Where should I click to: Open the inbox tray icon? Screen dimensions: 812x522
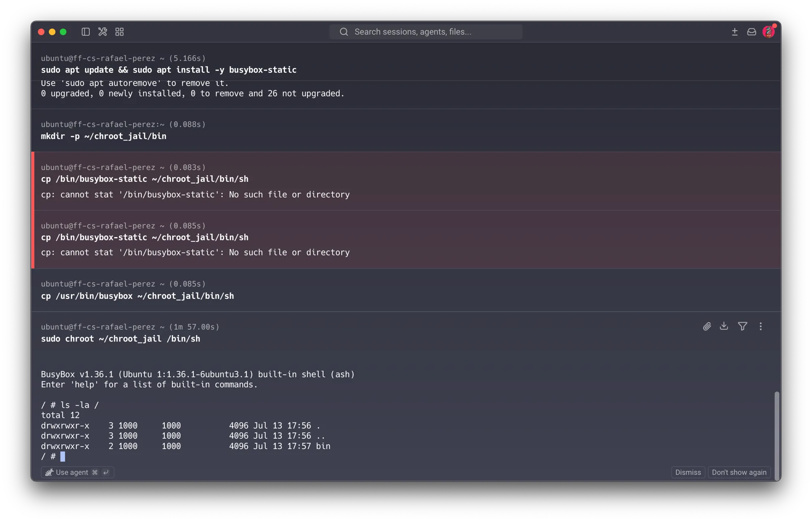(752, 32)
